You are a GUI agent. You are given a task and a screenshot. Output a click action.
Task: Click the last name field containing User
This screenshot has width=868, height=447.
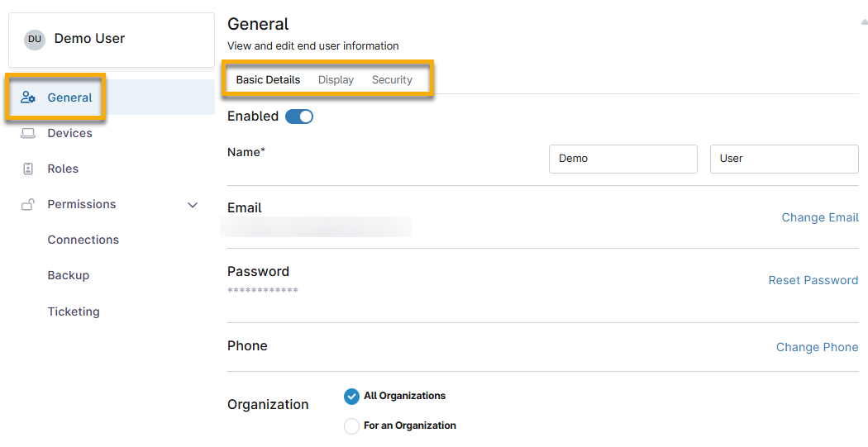point(784,159)
